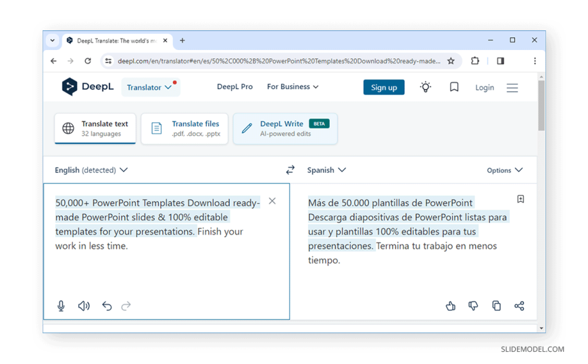Undo the last edit
Viewport: 588px width, 364px height.
click(x=107, y=306)
